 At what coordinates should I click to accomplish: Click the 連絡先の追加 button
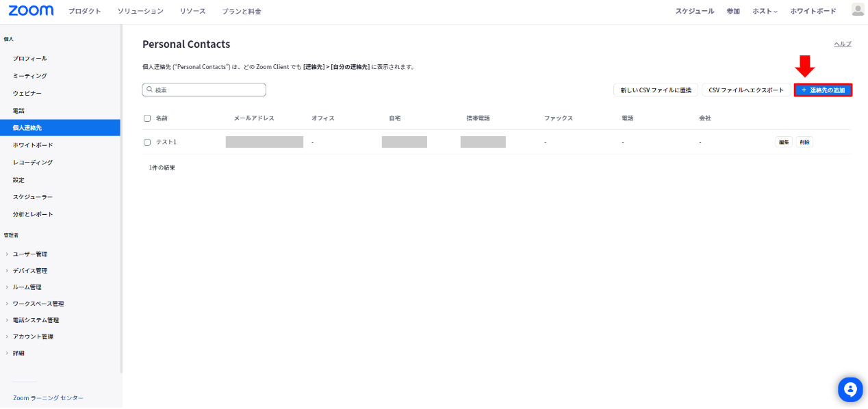pos(823,90)
